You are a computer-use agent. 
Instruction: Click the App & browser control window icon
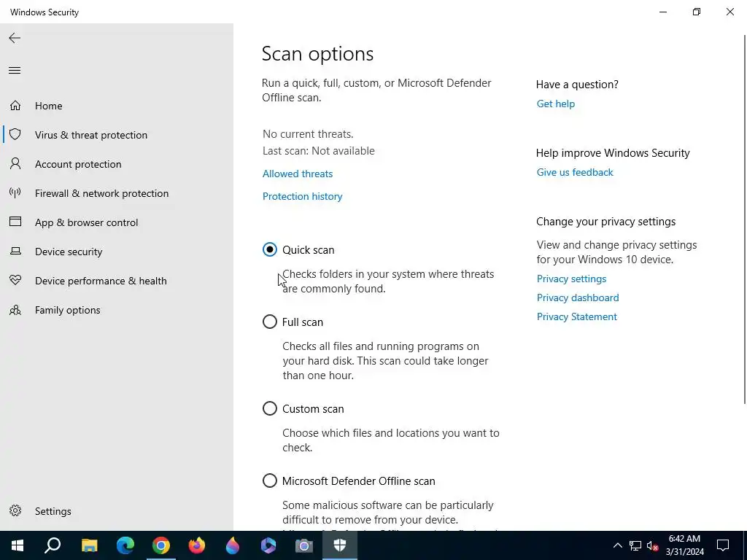(15, 222)
